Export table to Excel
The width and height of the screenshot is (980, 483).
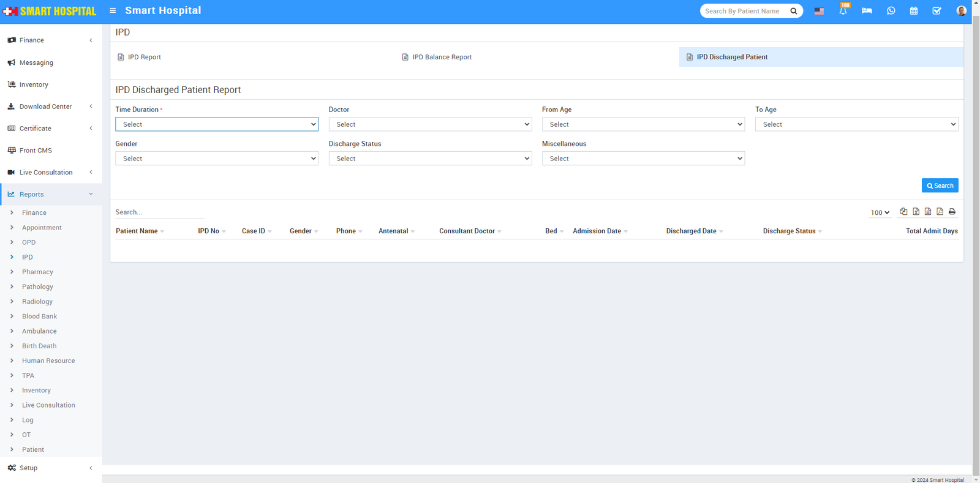[x=916, y=212]
